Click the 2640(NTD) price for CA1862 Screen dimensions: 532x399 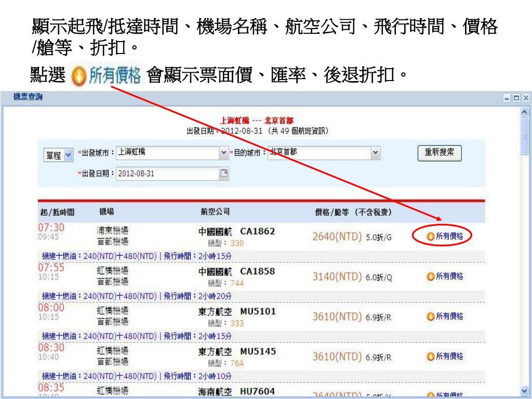337,236
